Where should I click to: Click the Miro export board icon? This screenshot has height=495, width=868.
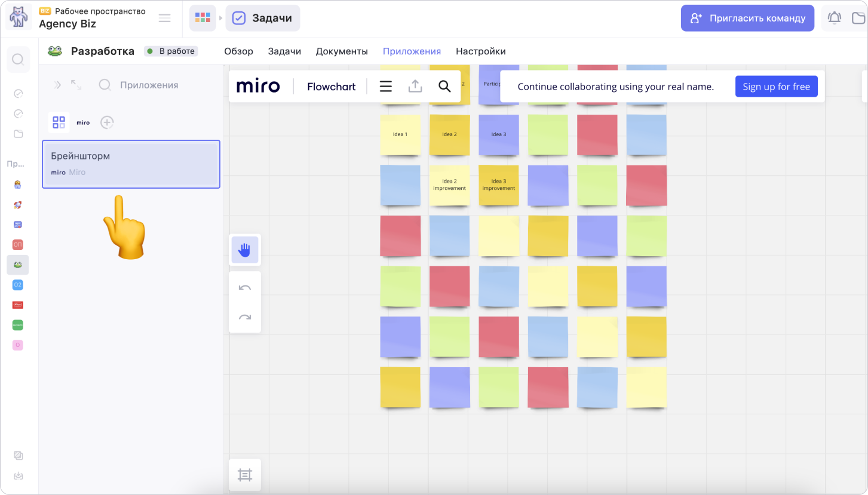[415, 87]
